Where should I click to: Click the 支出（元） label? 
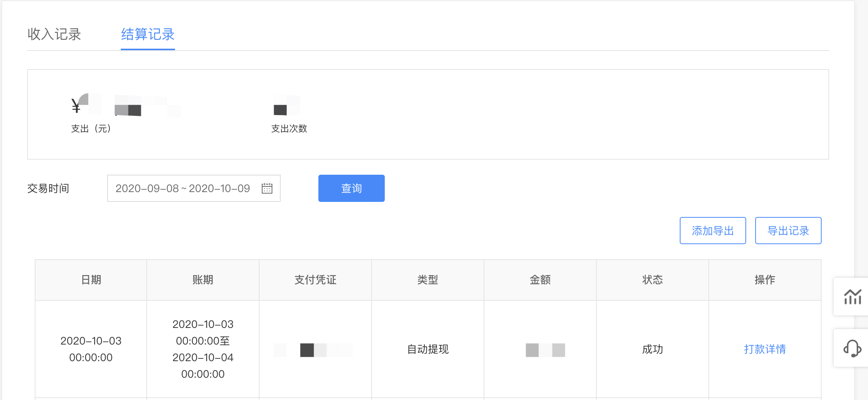coord(91,129)
